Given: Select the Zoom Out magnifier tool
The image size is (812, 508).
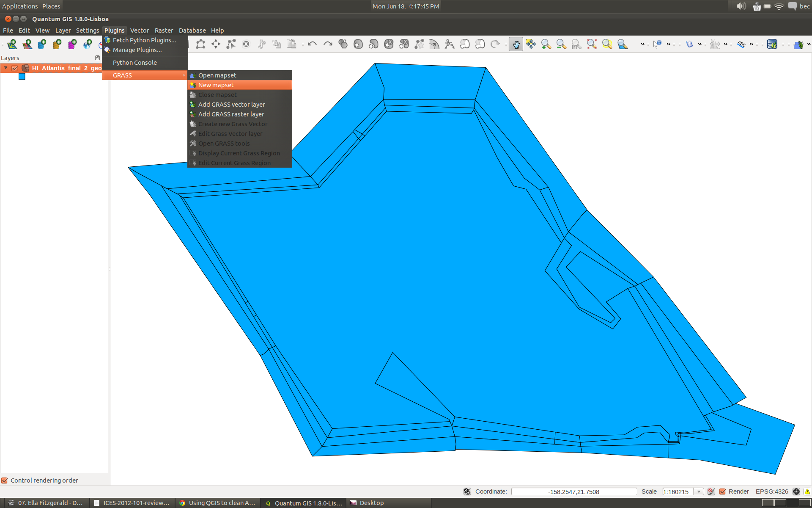Looking at the screenshot, I should coord(561,44).
